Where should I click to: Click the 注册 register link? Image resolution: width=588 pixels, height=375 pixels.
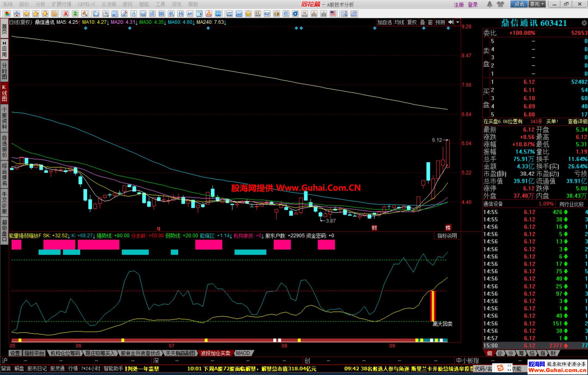(459, 5)
